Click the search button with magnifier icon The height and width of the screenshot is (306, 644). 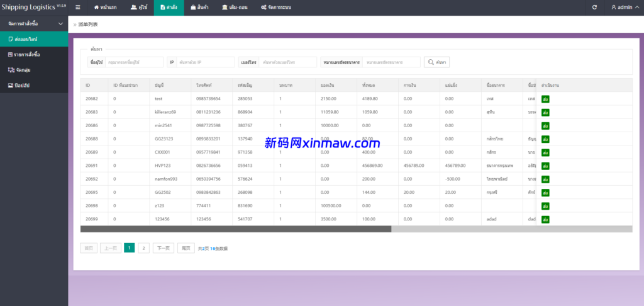point(436,62)
